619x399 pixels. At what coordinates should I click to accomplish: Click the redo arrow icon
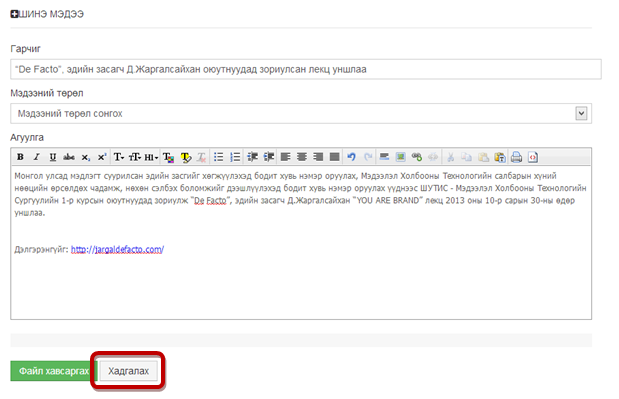[368, 157]
